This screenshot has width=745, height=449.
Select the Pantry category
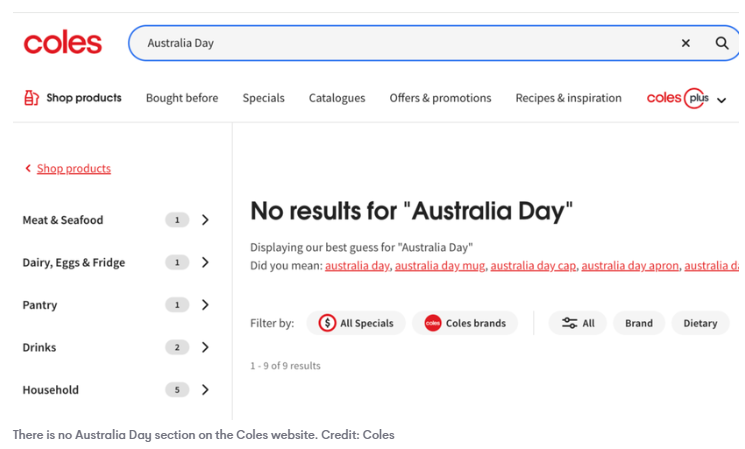click(40, 305)
